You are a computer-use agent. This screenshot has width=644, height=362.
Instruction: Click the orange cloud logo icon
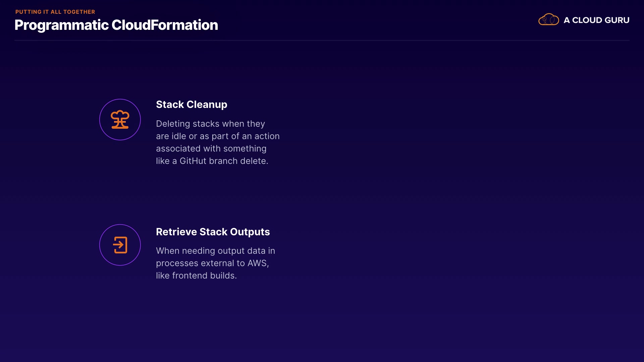click(548, 20)
